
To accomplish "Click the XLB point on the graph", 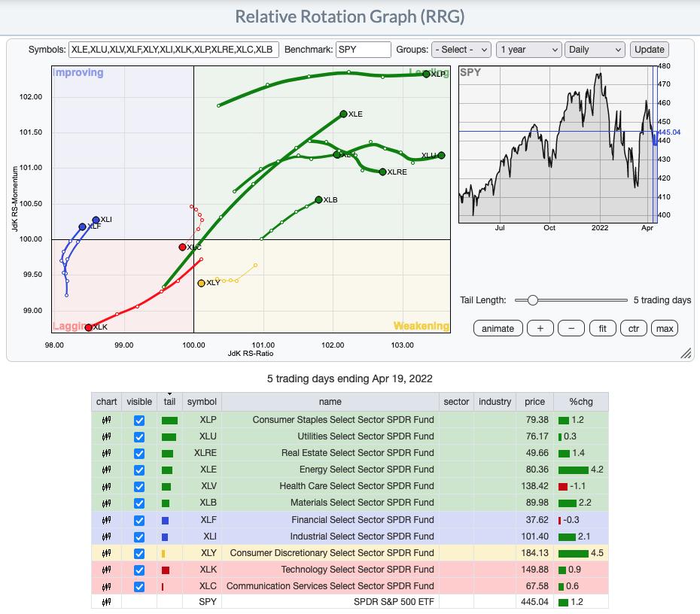I will [x=318, y=199].
